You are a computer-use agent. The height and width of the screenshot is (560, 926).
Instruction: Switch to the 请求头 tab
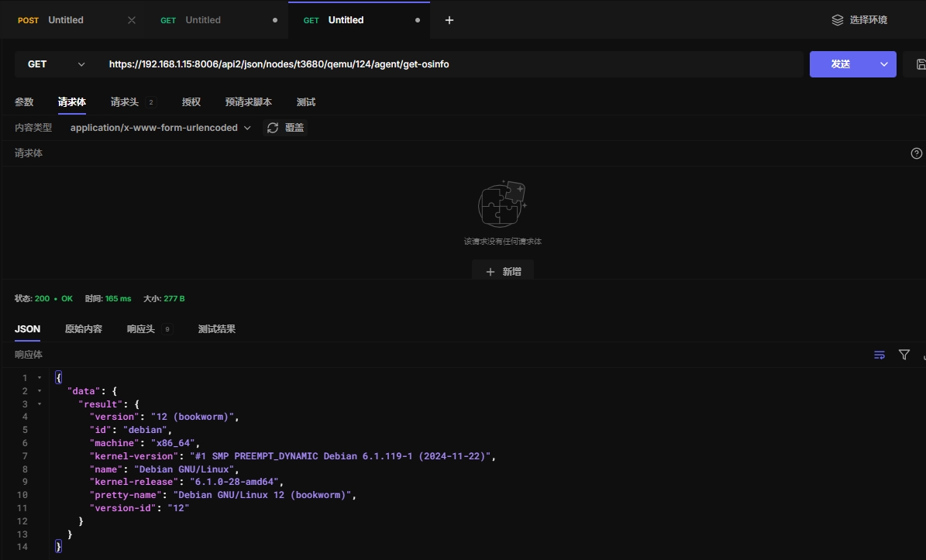124,102
